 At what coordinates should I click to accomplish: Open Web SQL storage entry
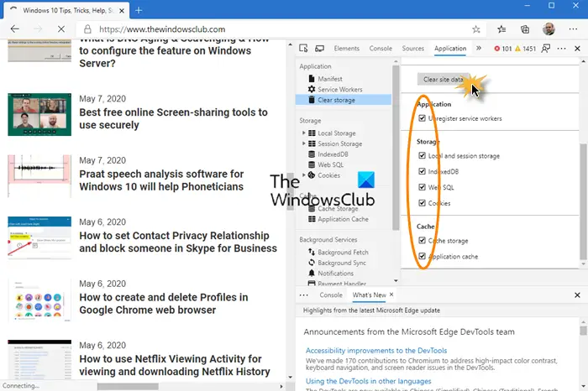[330, 164]
